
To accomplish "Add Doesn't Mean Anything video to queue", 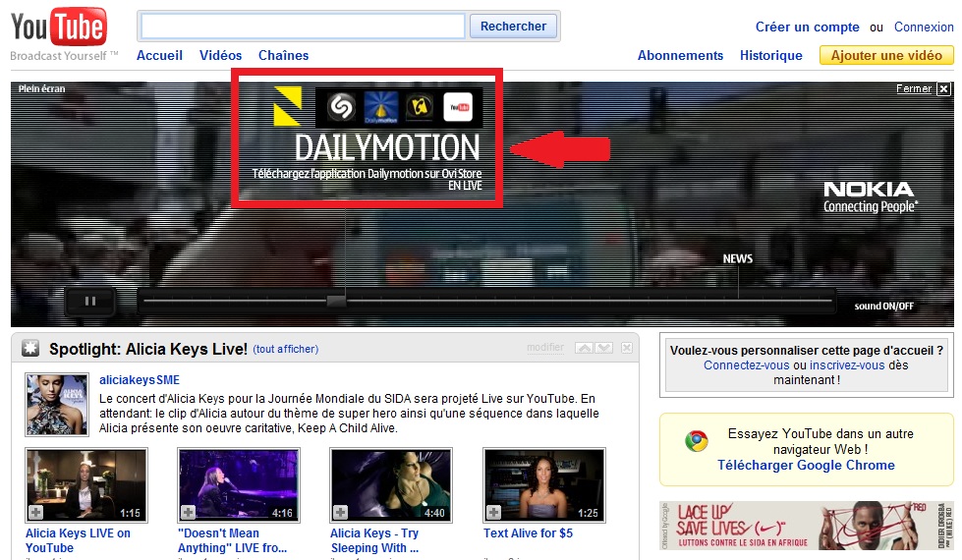I will 188,512.
